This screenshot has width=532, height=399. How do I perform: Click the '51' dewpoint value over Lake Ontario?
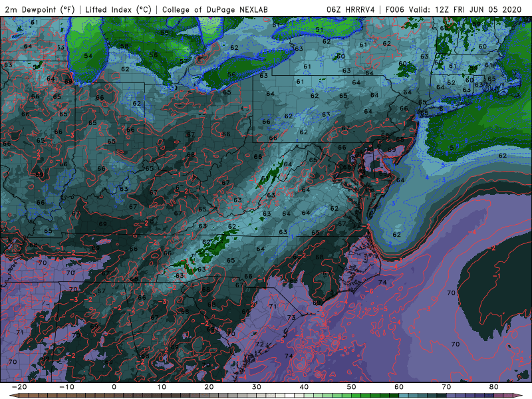(x=319, y=30)
